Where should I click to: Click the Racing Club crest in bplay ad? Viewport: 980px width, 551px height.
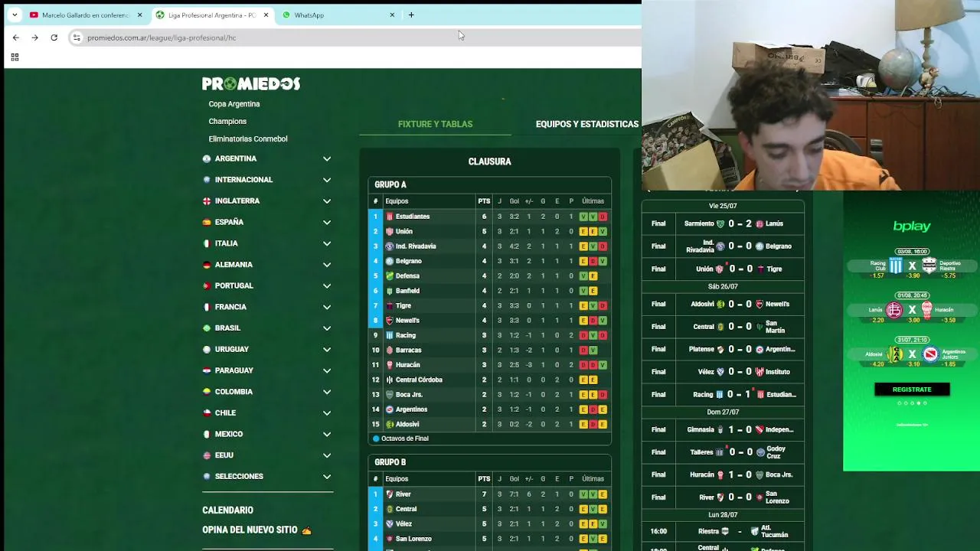[x=895, y=266]
